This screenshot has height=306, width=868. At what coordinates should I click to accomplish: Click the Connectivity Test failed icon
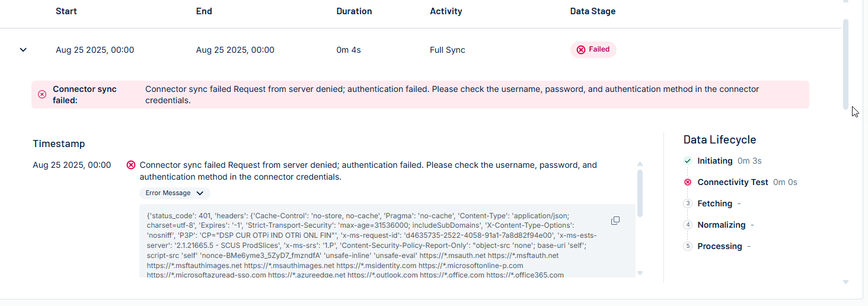pyautogui.click(x=688, y=182)
